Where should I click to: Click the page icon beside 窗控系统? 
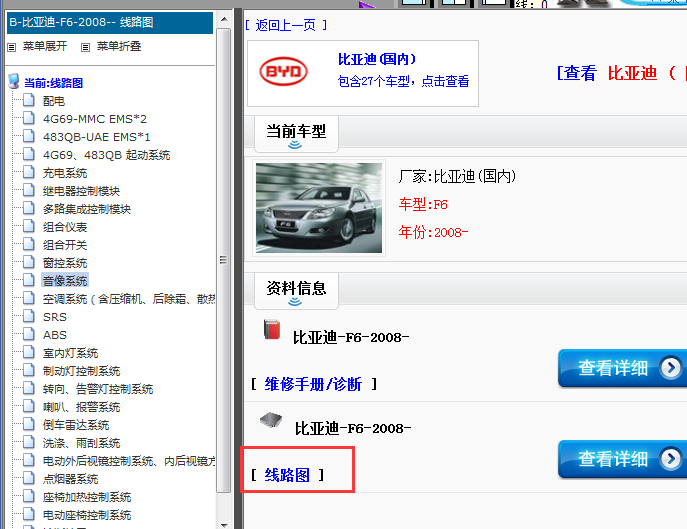coord(28,262)
